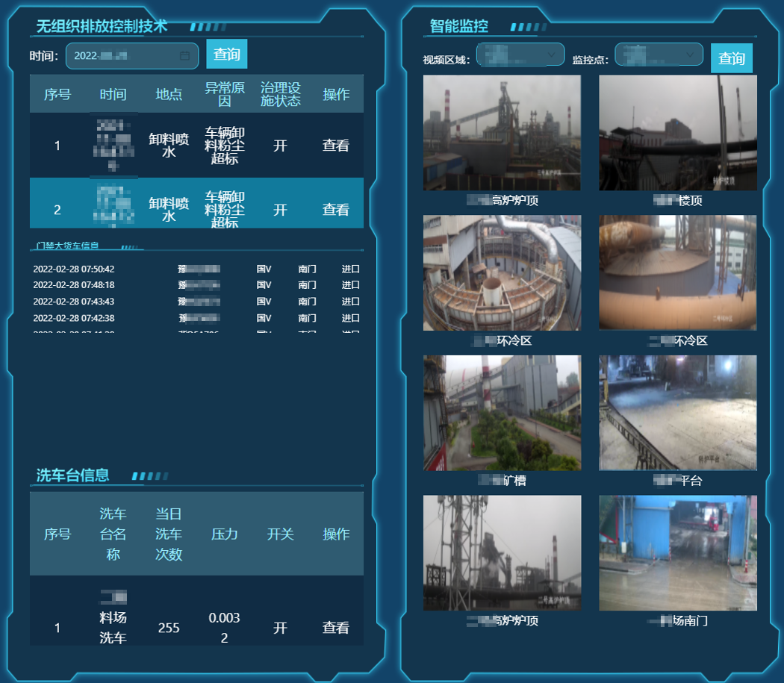Open the 矿槽 camera thumbnail
This screenshot has width=784, height=683.
(x=502, y=413)
